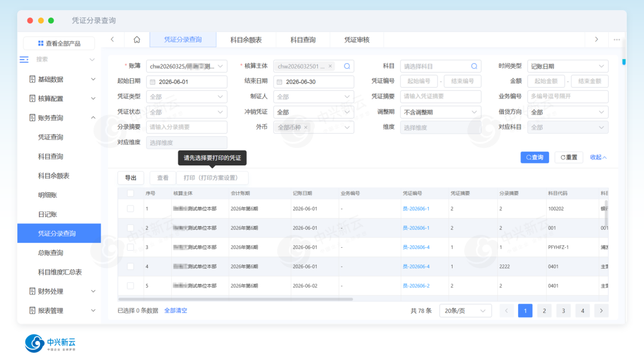Tick the checkbox for row 1
The width and height of the screenshot is (644, 363).
(130, 209)
